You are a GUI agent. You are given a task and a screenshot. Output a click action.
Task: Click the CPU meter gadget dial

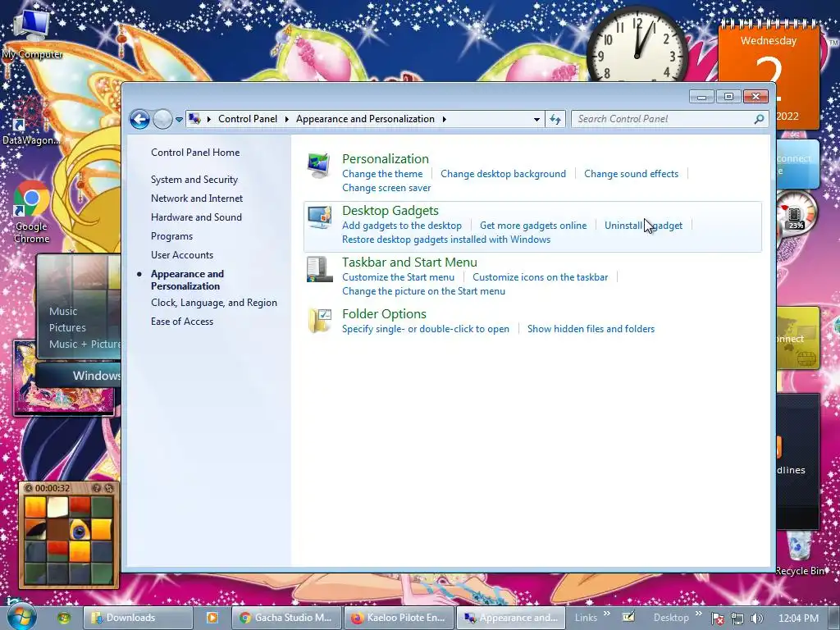coord(796,213)
